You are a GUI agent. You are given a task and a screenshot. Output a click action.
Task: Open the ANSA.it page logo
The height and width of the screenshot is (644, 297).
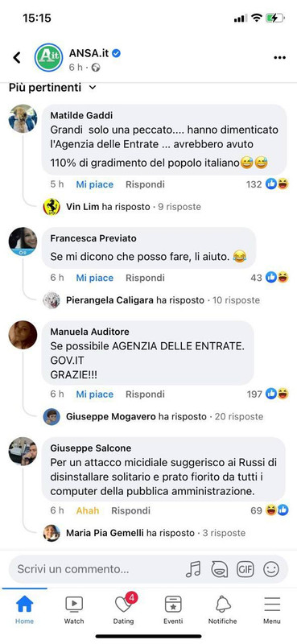[49, 57]
